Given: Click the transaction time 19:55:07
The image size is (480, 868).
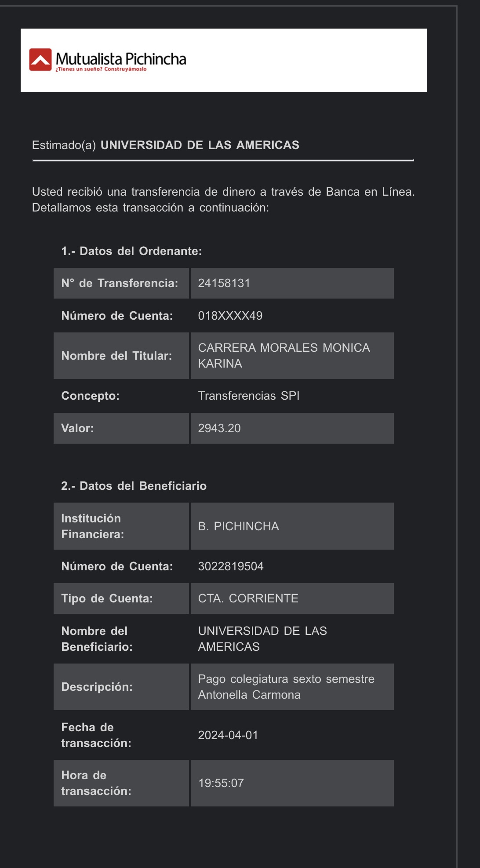Looking at the screenshot, I should pyautogui.click(x=221, y=783).
